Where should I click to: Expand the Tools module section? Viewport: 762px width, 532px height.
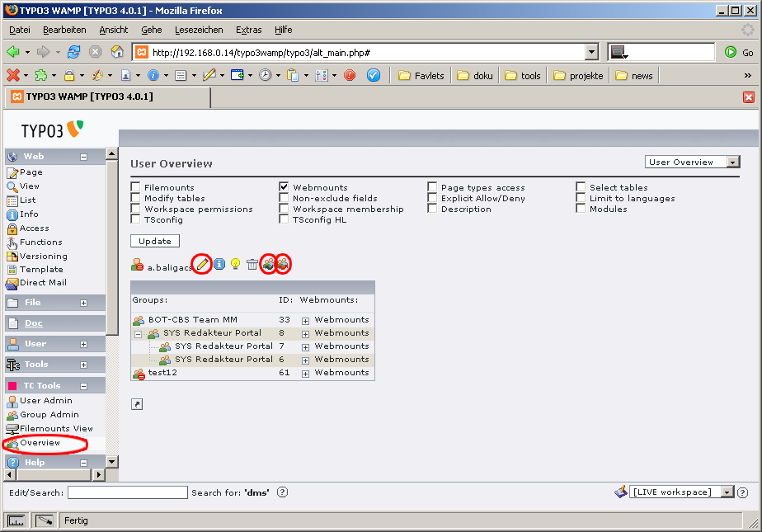tap(83, 365)
